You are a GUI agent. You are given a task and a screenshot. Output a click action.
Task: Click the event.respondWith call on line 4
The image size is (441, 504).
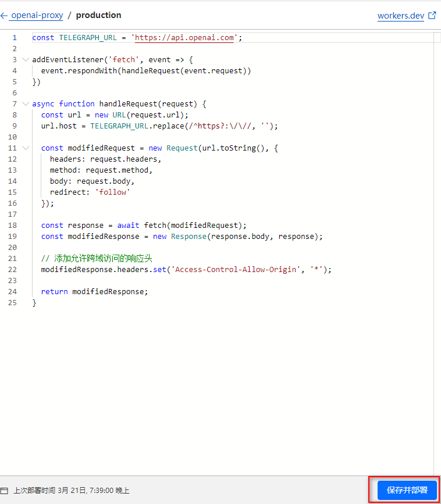click(x=145, y=71)
